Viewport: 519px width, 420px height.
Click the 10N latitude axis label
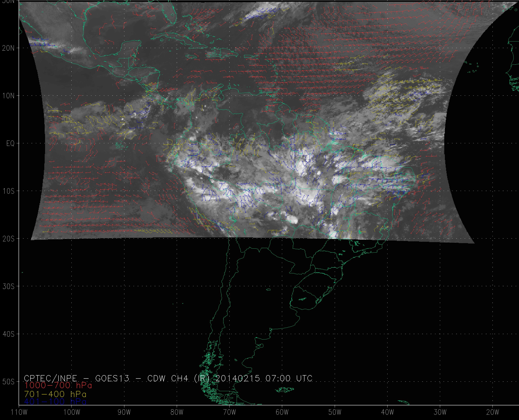(8, 96)
